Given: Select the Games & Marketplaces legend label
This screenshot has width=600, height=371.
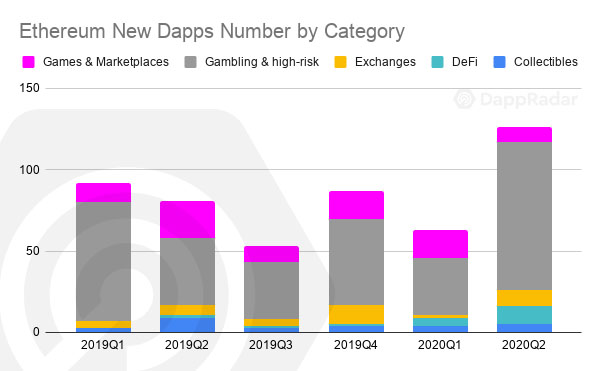Looking at the screenshot, I should click(x=106, y=62).
